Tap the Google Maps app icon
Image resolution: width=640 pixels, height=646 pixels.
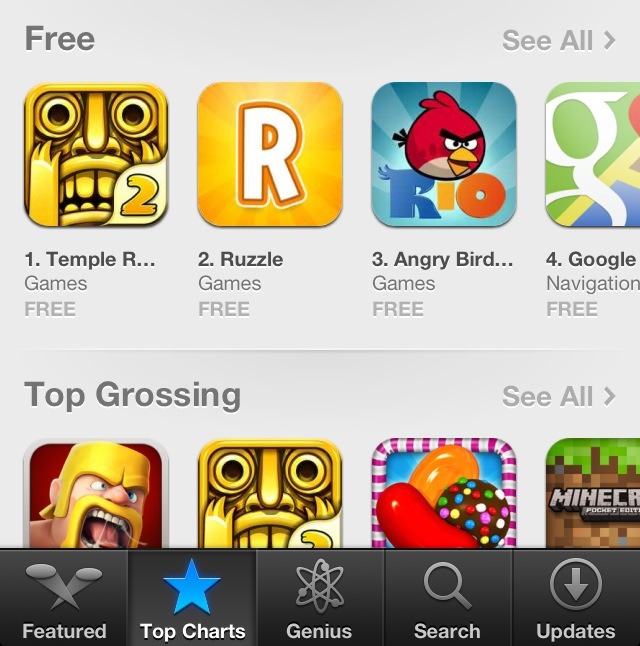(x=593, y=154)
